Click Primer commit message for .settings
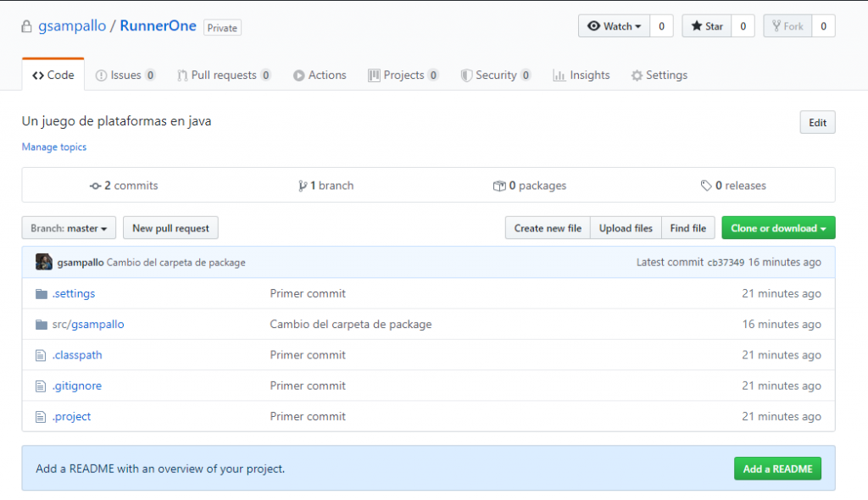 308,294
